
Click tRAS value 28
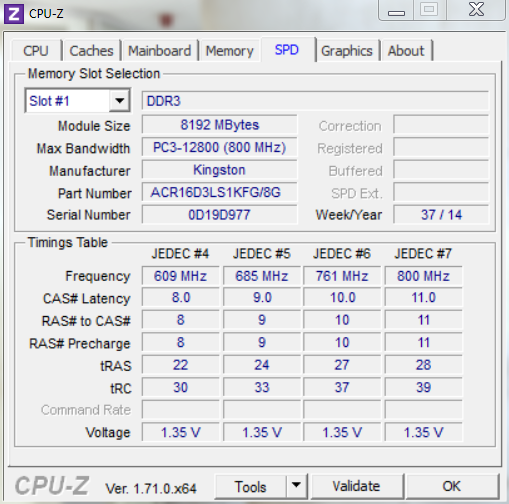click(x=423, y=365)
